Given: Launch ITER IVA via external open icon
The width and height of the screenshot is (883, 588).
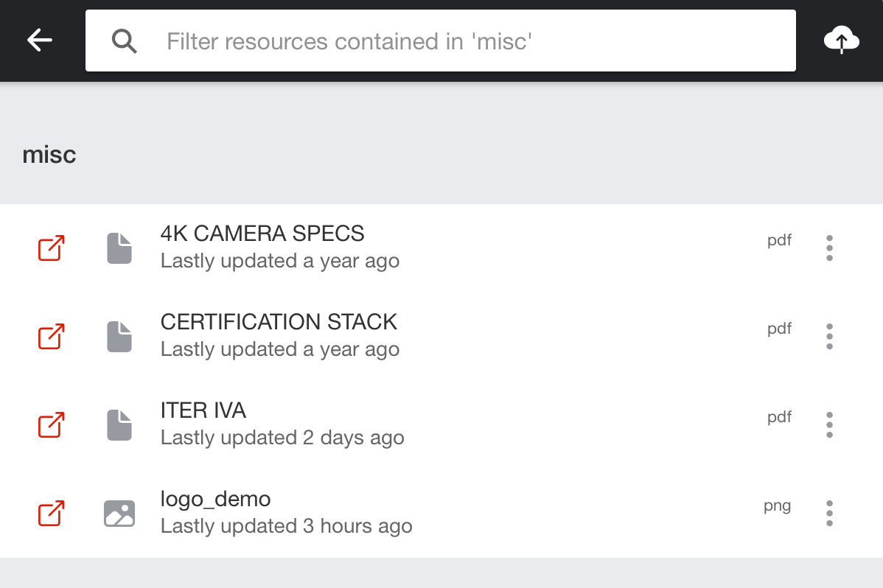Looking at the screenshot, I should [x=51, y=425].
